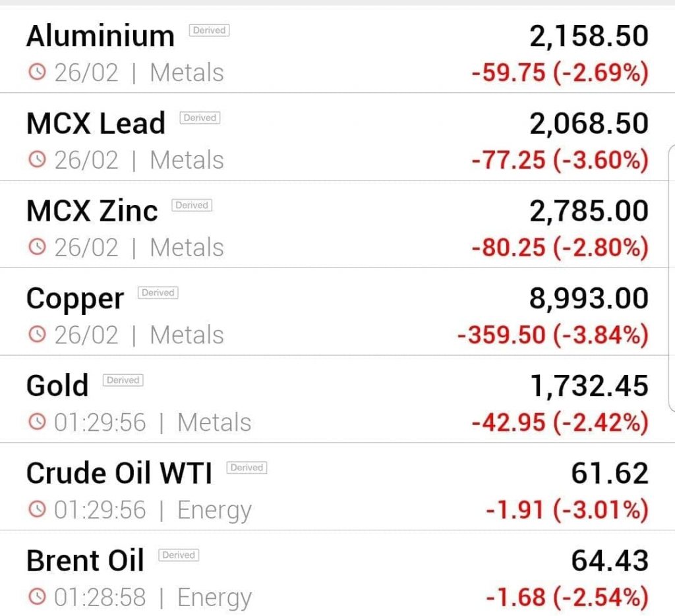This screenshot has width=675, height=616.
Task: Click the clock icon under Brent Oil
Action: [37, 597]
